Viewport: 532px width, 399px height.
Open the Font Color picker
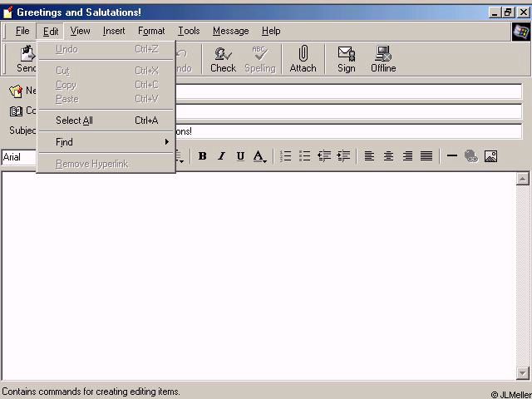260,156
